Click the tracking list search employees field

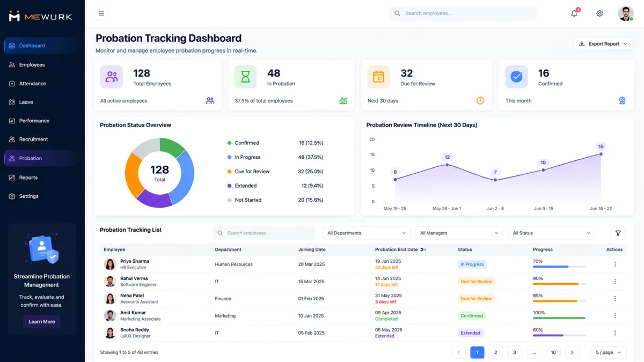coord(264,233)
